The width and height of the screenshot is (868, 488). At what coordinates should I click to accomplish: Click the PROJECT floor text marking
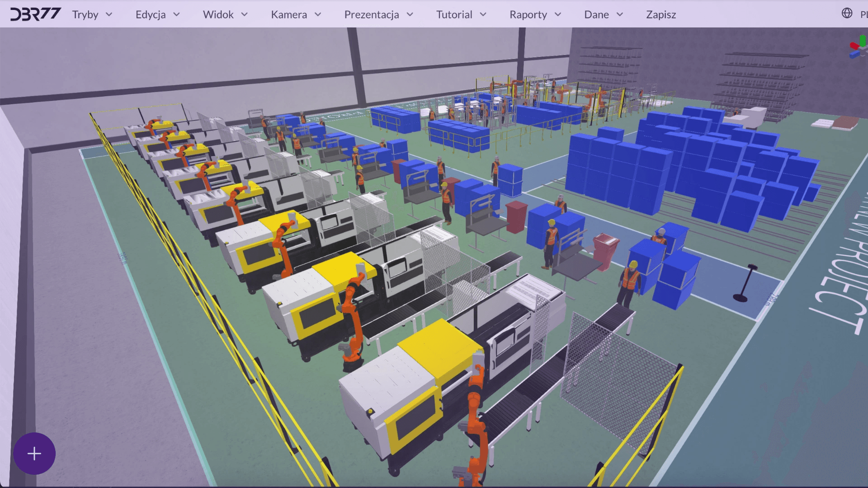click(x=841, y=289)
